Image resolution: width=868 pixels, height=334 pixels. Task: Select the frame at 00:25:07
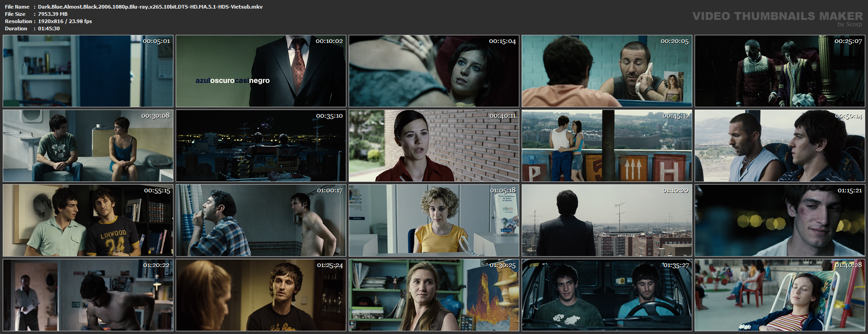point(780,71)
